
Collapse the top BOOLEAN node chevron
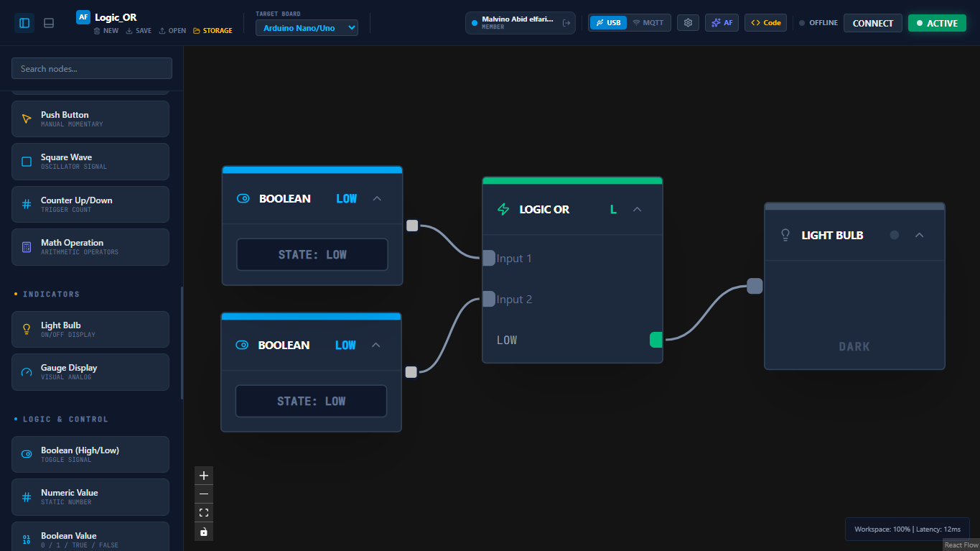coord(377,198)
